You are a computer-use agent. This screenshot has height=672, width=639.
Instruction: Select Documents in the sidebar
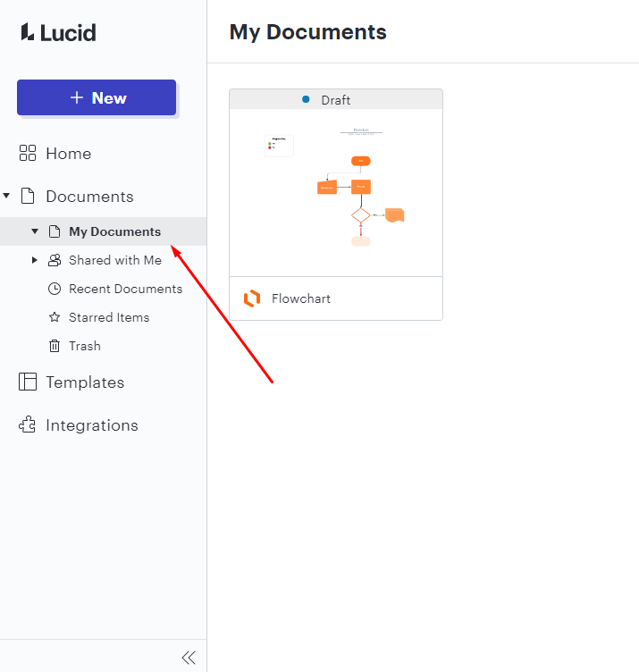click(89, 197)
